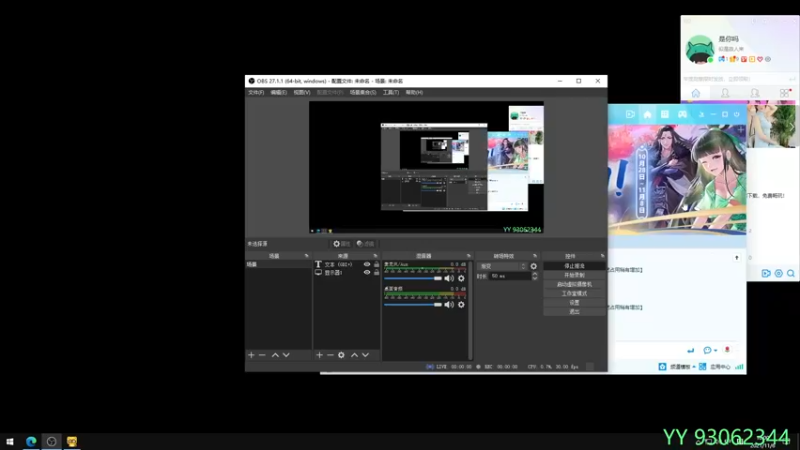Toggle visibility of the display capture source
The width and height of the screenshot is (800, 450).
[367, 272]
